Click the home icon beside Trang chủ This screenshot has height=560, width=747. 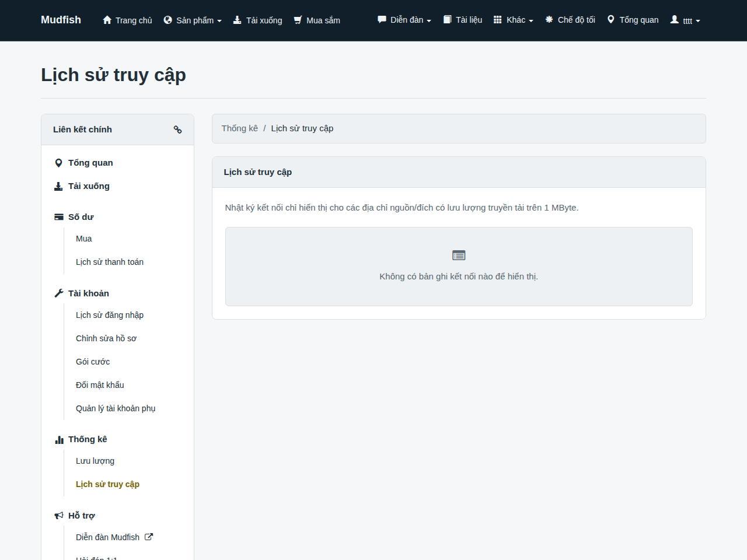coord(107,20)
